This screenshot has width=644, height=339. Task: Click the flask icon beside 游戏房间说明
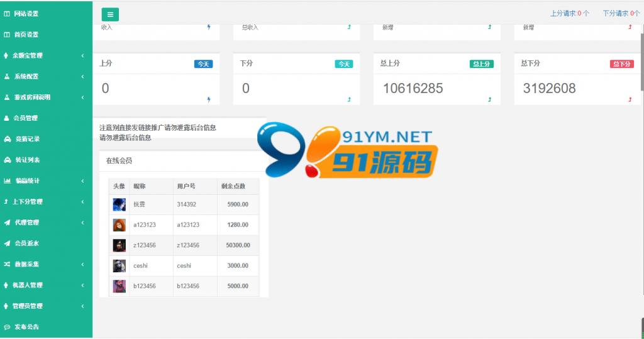pos(7,97)
